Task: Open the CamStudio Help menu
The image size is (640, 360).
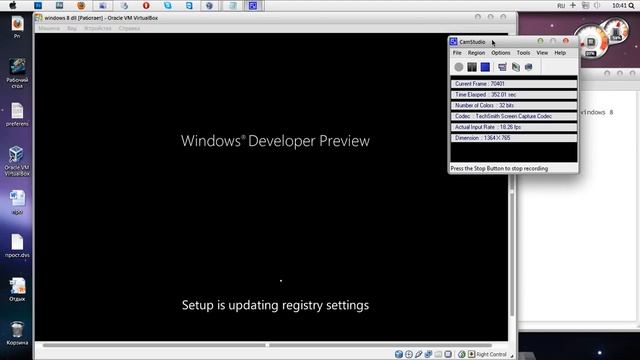Action: 560,53
